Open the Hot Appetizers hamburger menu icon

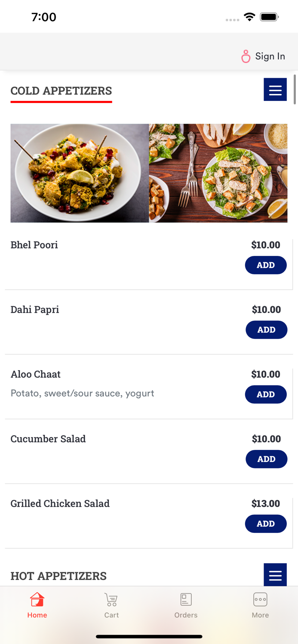[275, 574]
